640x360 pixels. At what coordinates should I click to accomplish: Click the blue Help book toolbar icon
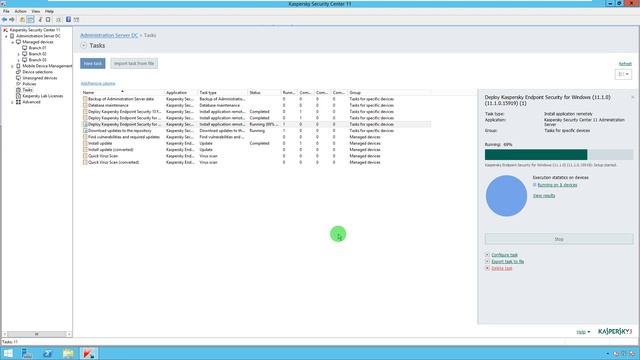coord(68,20)
